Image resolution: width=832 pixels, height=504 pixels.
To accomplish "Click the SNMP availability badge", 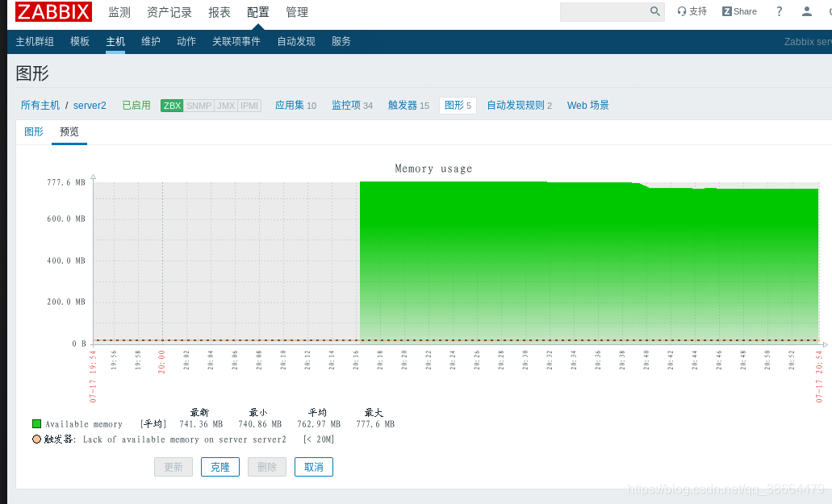I will click(x=199, y=106).
